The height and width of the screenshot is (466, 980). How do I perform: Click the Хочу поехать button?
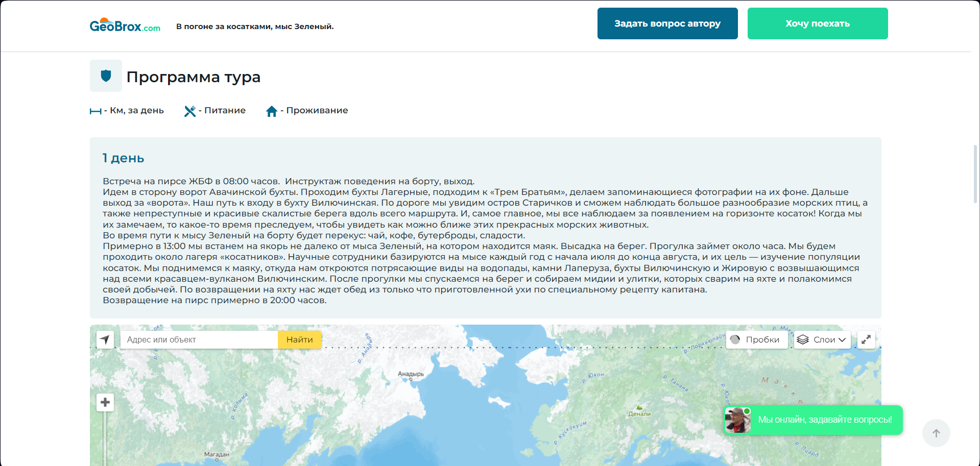pyautogui.click(x=818, y=23)
